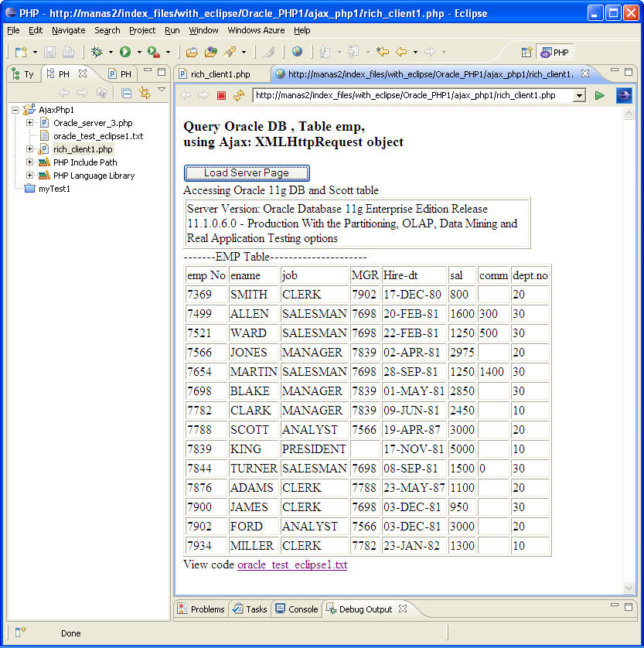Open PHP Explorer view menu triangle
The height and width of the screenshot is (648, 644).
coord(162,90)
